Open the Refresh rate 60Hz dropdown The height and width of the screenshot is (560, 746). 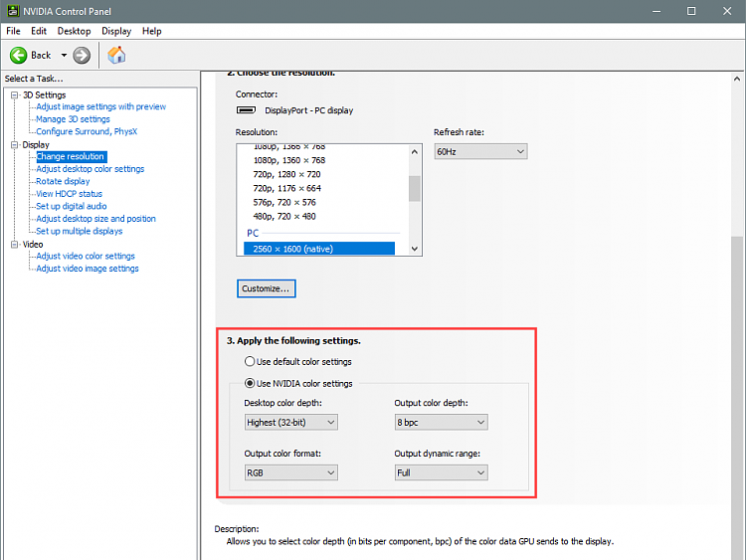(480, 152)
